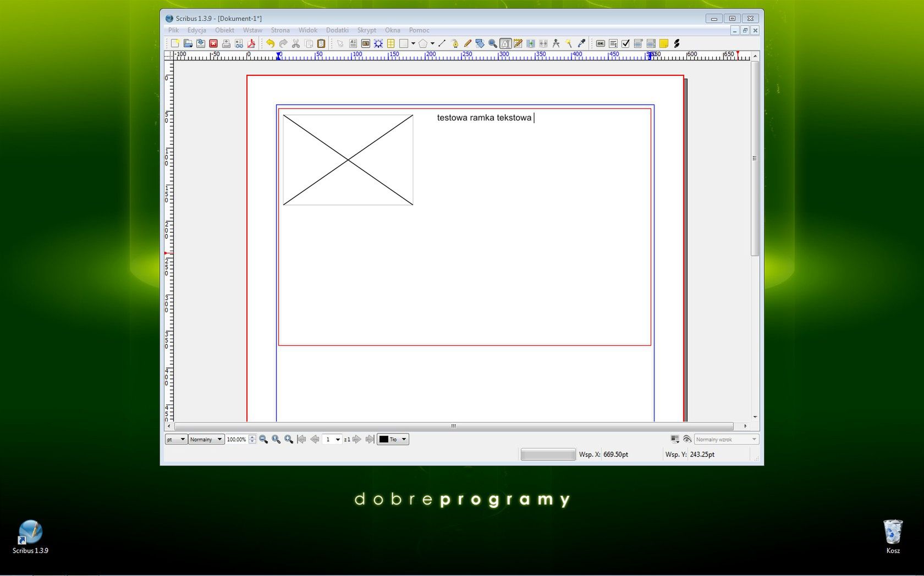The width and height of the screenshot is (924, 576).
Task: Insert a text frame tool
Action: tap(353, 43)
